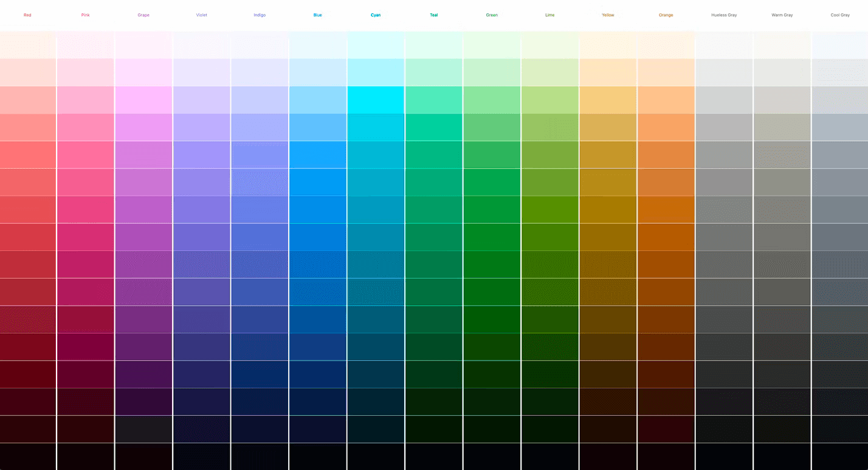The image size is (868, 470).
Task: Select the lightest Grape column swatch
Action: tap(143, 45)
